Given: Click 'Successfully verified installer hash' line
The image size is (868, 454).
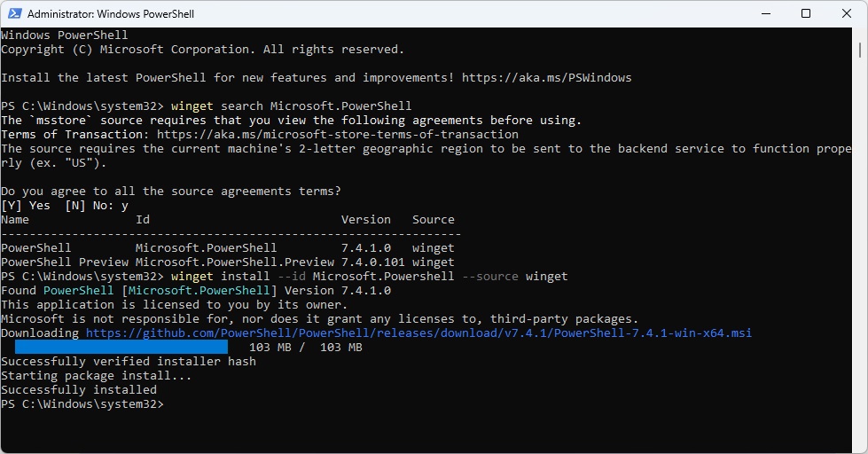Looking at the screenshot, I should (x=129, y=361).
